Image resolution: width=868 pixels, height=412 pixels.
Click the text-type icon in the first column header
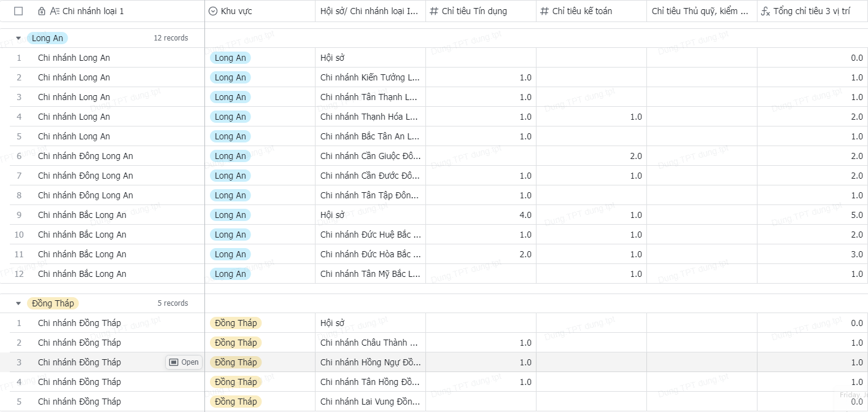pos(55,11)
